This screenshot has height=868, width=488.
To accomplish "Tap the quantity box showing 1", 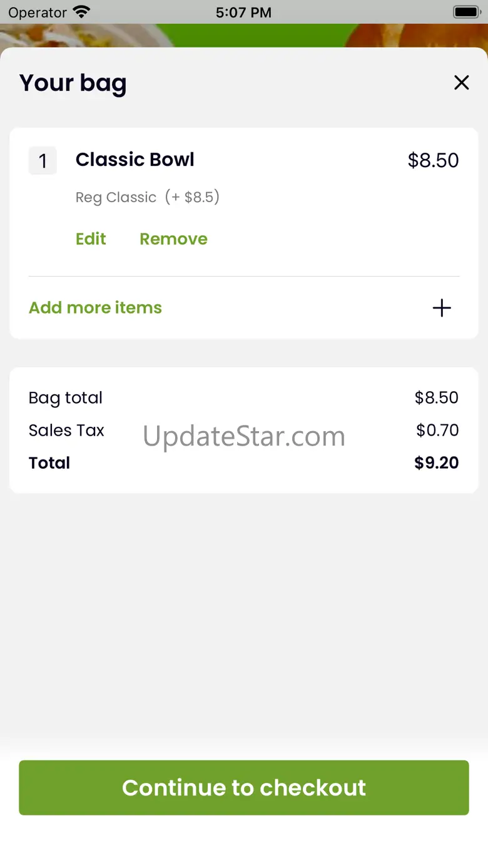I will point(43,161).
